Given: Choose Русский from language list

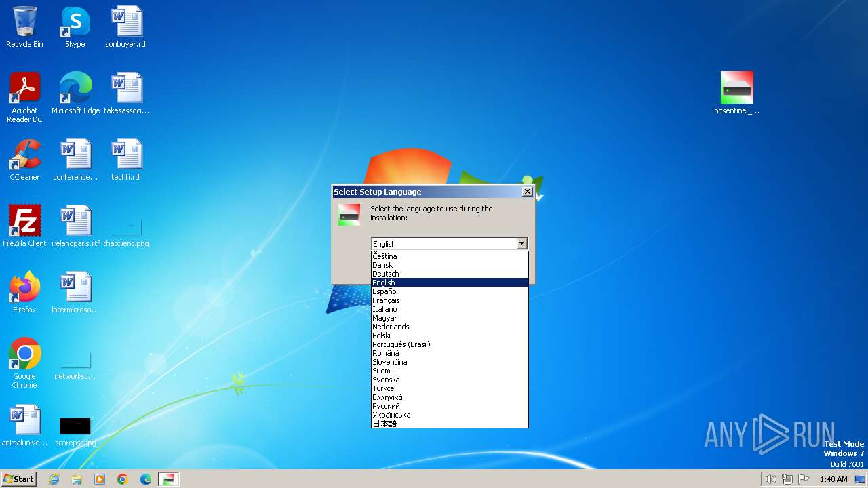Looking at the screenshot, I should point(450,406).
